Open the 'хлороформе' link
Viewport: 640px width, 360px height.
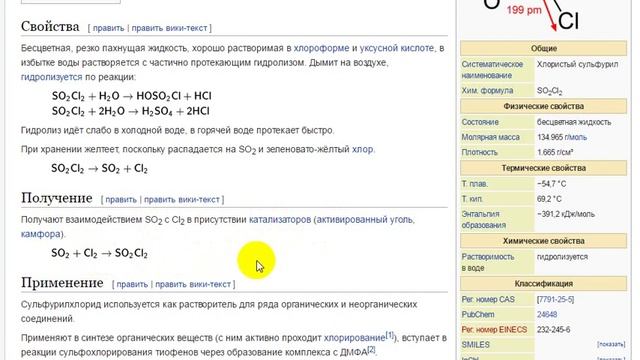321,48
